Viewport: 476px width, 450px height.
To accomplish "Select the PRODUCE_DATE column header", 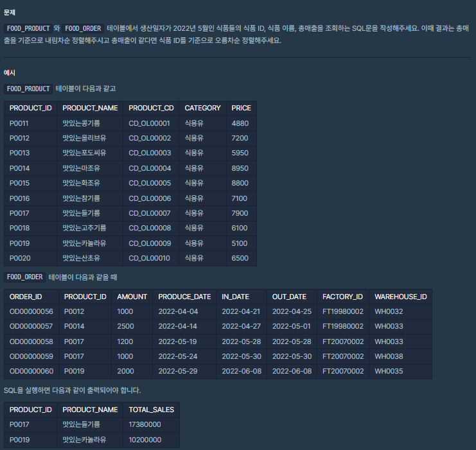I will (184, 297).
